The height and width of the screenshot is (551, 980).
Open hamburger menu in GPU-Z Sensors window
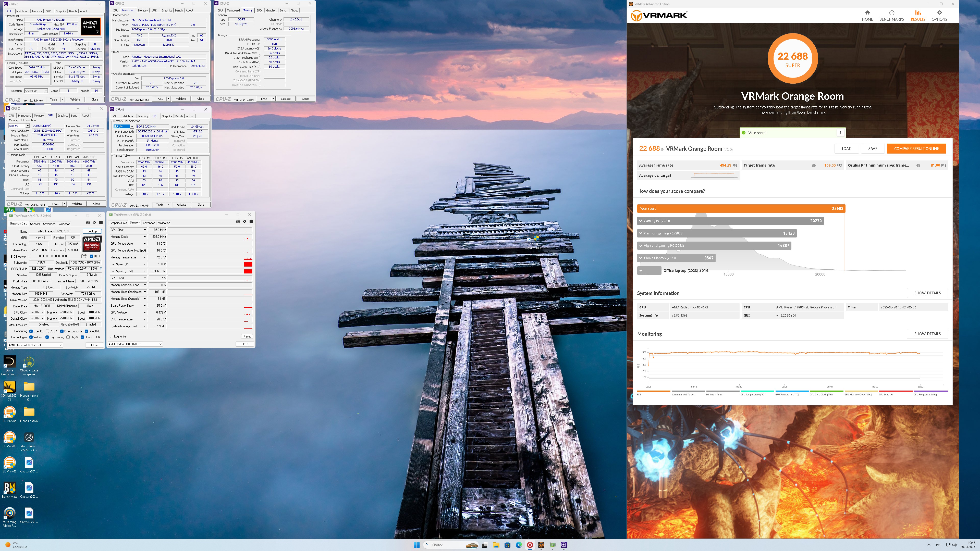click(251, 221)
